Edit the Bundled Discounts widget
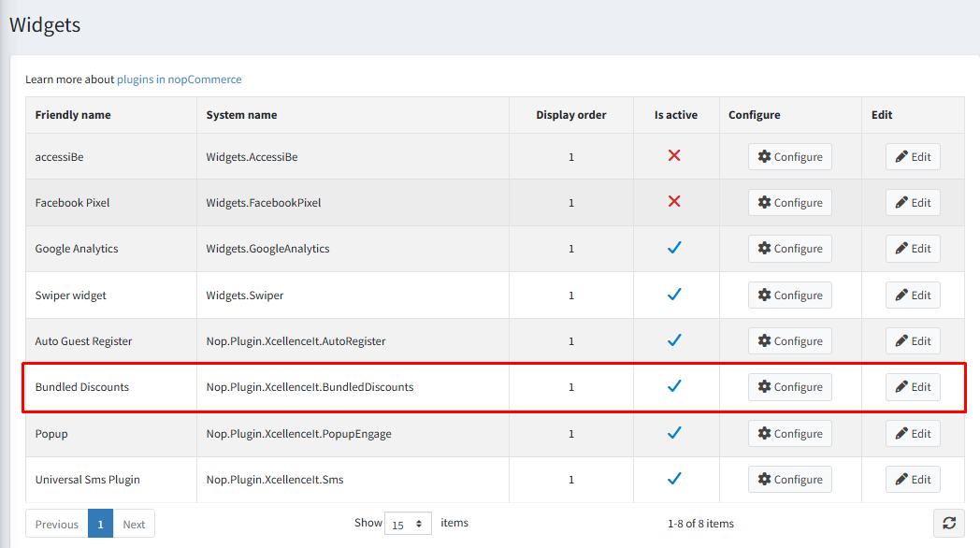 (913, 387)
